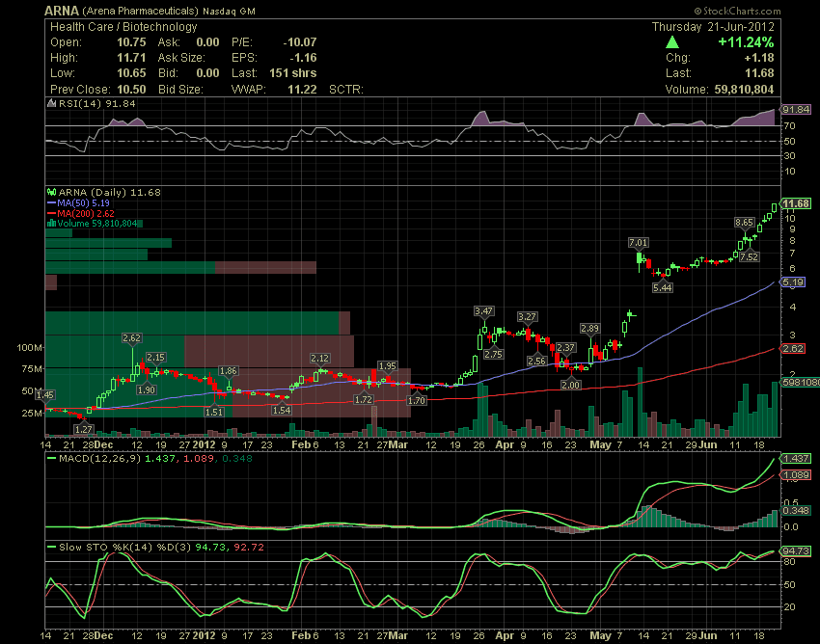Image resolution: width=820 pixels, height=644 pixels.
Task: Click the 1.70 price label
Action: coord(417,400)
